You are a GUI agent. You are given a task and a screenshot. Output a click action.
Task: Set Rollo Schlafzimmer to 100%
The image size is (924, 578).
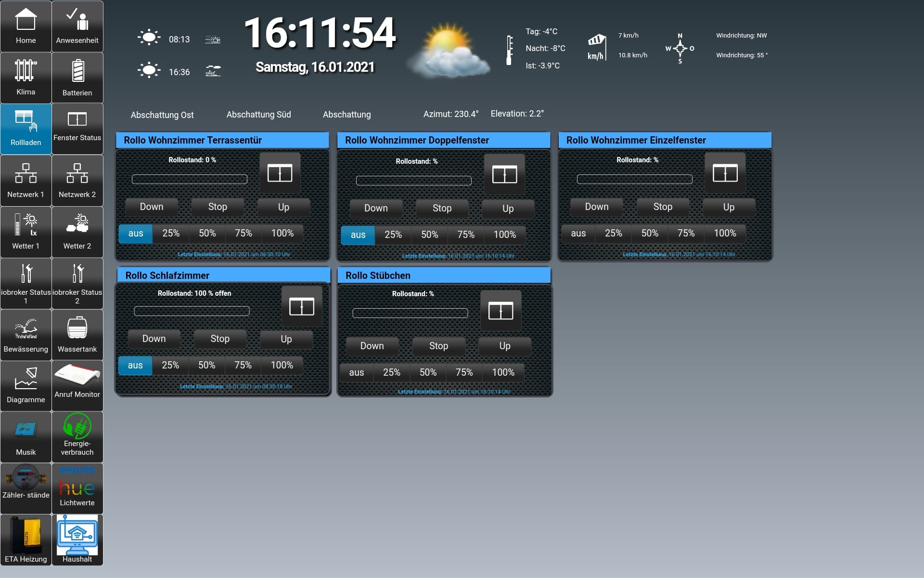pyautogui.click(x=282, y=366)
